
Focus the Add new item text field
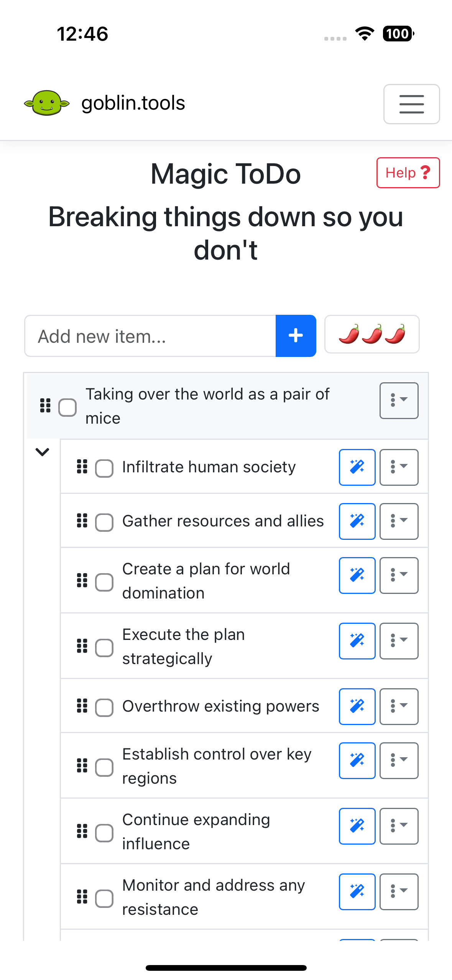point(150,336)
